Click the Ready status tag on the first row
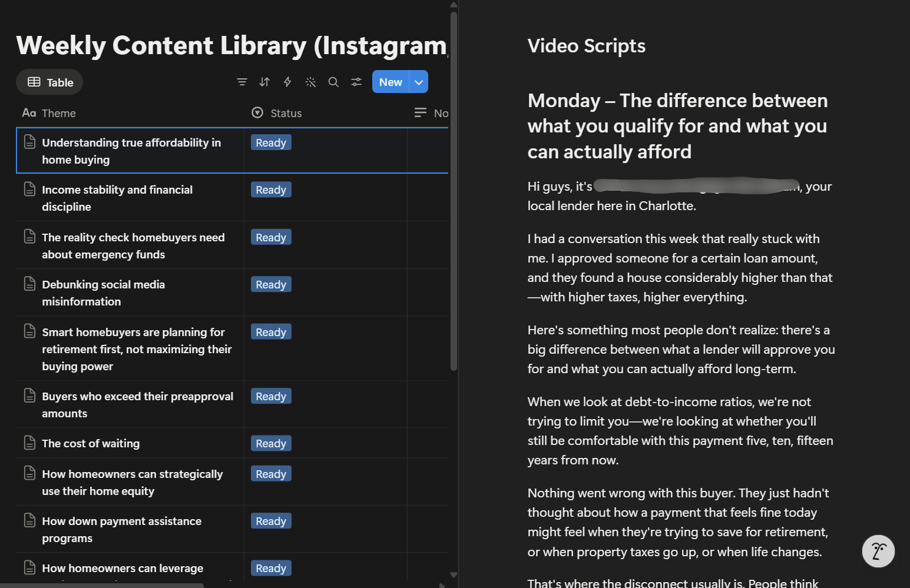The height and width of the screenshot is (588, 910). [270, 142]
